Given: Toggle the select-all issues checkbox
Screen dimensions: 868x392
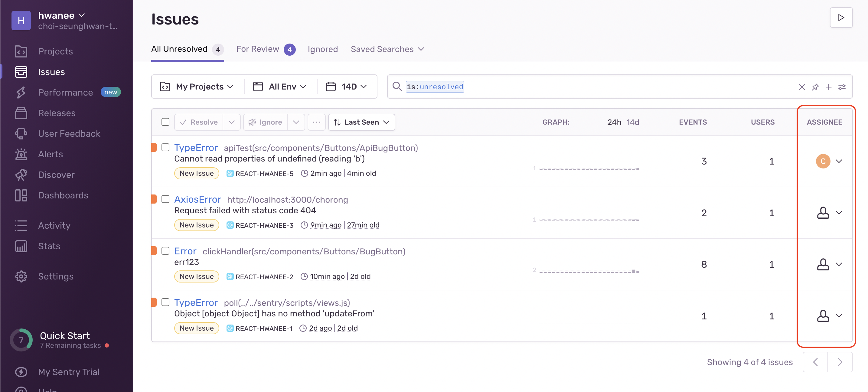Looking at the screenshot, I should point(165,122).
